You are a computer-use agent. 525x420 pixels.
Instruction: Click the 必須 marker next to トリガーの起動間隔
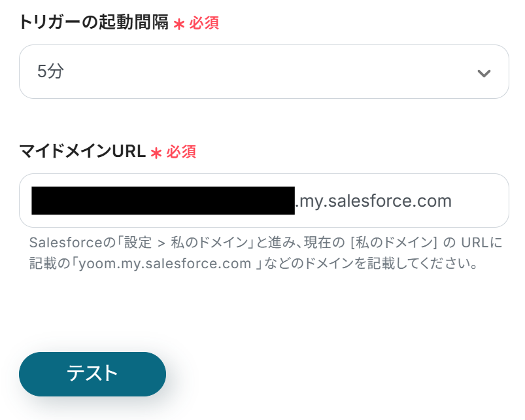click(204, 24)
